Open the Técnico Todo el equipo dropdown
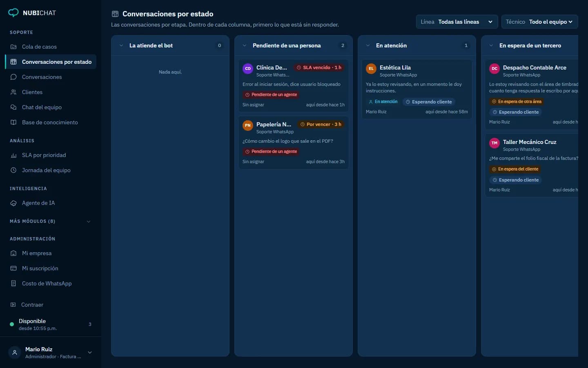 click(x=539, y=22)
